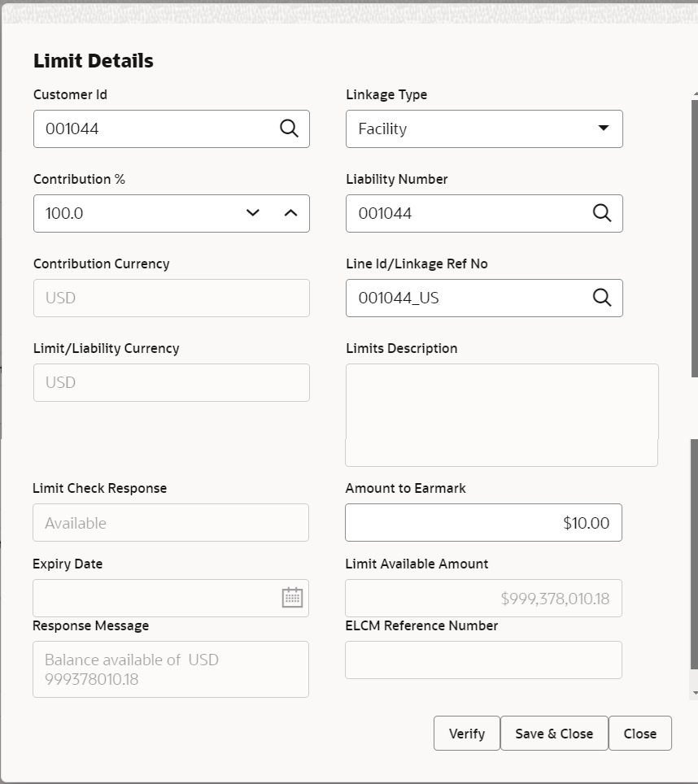Focus the ELCM Reference Number field
Screen dimensions: 698x784
(x=483, y=660)
